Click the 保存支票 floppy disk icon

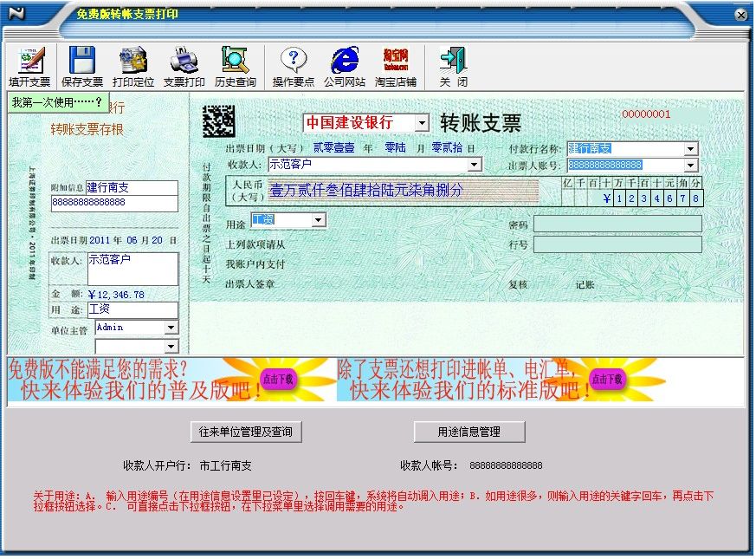point(82,61)
